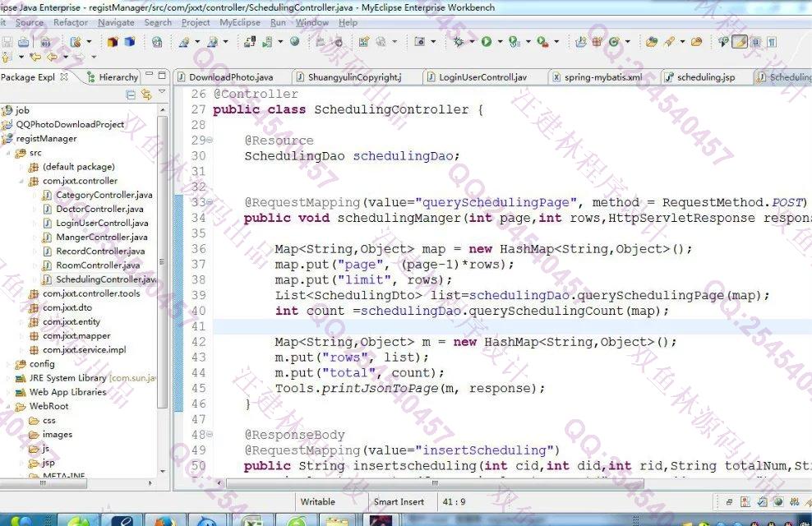The width and height of the screenshot is (812, 526).
Task: Minimize the Package Explorer panel
Action: [149, 75]
